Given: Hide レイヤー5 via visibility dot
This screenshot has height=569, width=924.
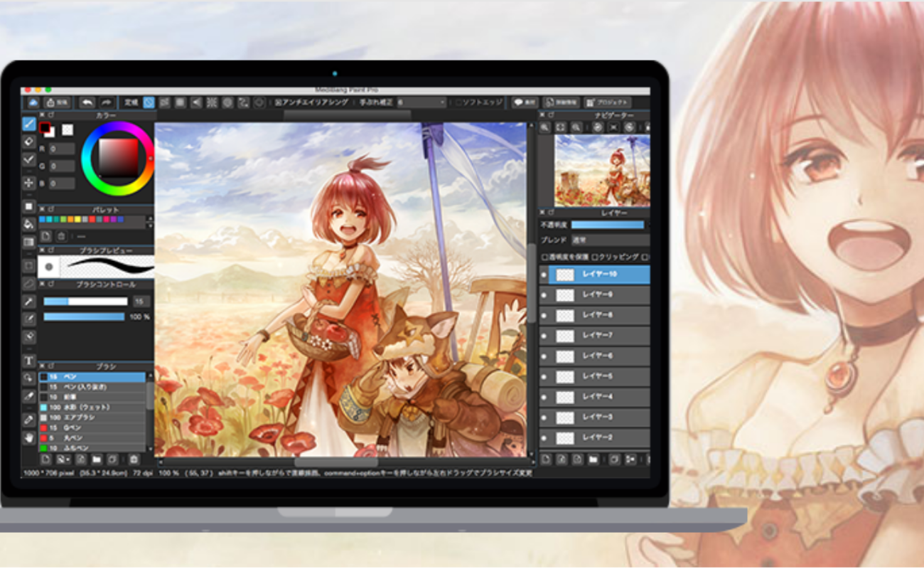Looking at the screenshot, I should coord(544,376).
